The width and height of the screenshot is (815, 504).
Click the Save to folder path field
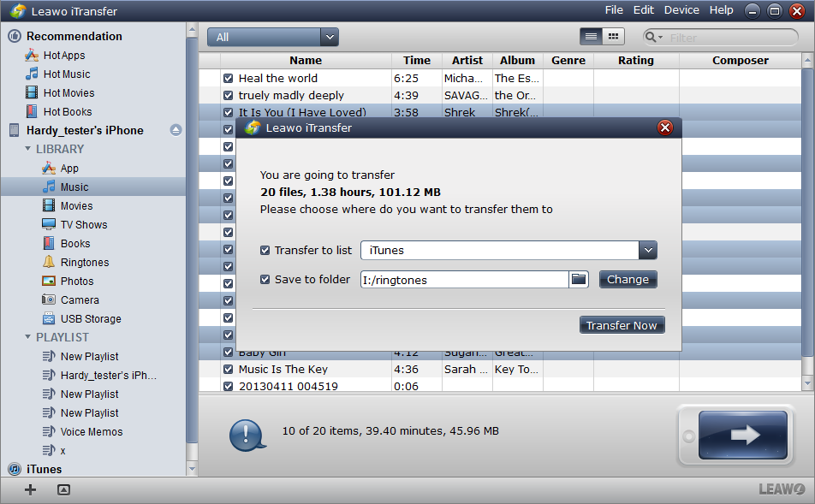point(465,280)
